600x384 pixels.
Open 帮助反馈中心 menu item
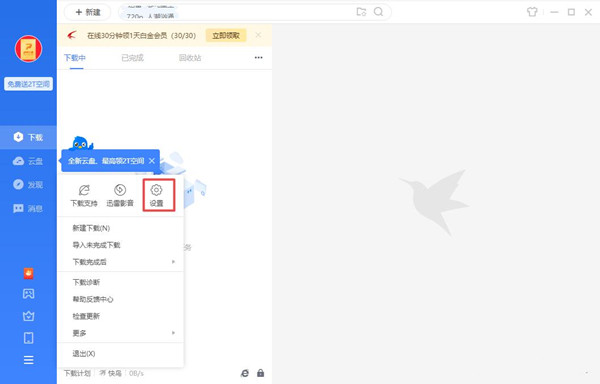point(121,299)
